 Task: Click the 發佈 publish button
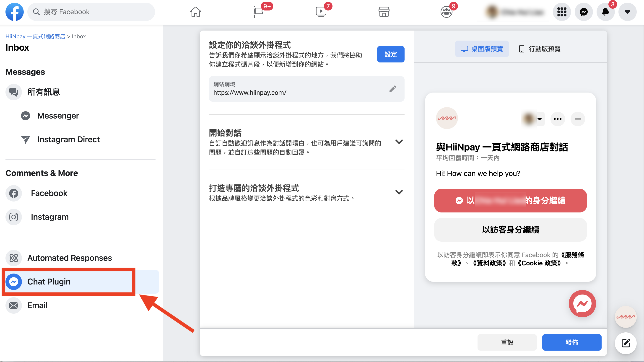tap(572, 342)
